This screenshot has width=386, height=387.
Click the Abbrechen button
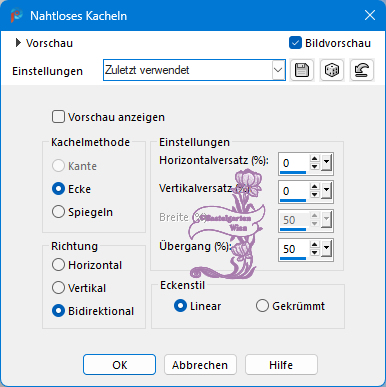point(200,365)
